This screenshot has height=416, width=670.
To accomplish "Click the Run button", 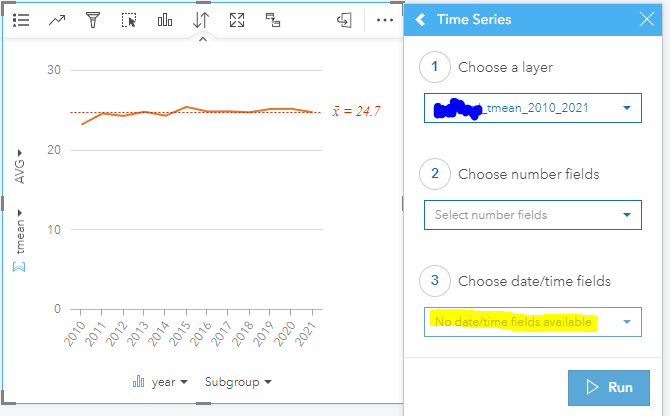I will pyautogui.click(x=608, y=387).
